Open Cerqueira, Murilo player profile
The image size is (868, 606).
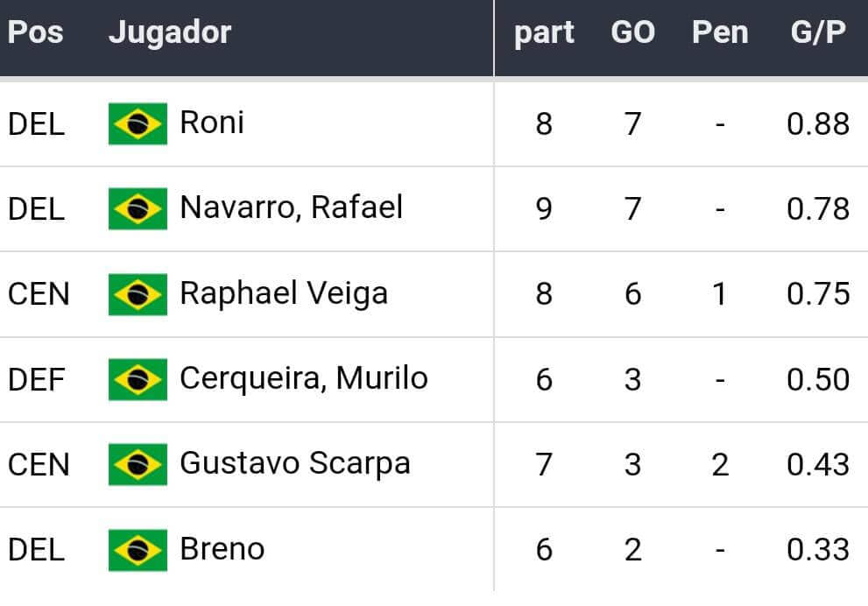304,378
